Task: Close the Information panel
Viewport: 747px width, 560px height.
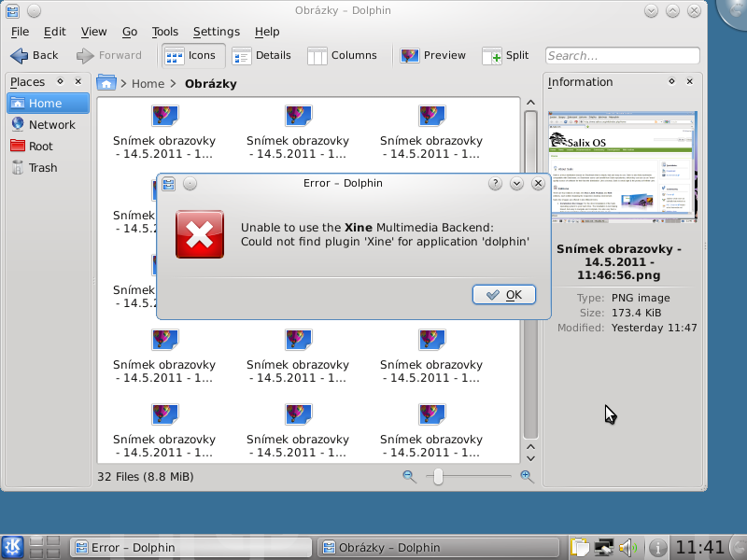Action: 689,81
